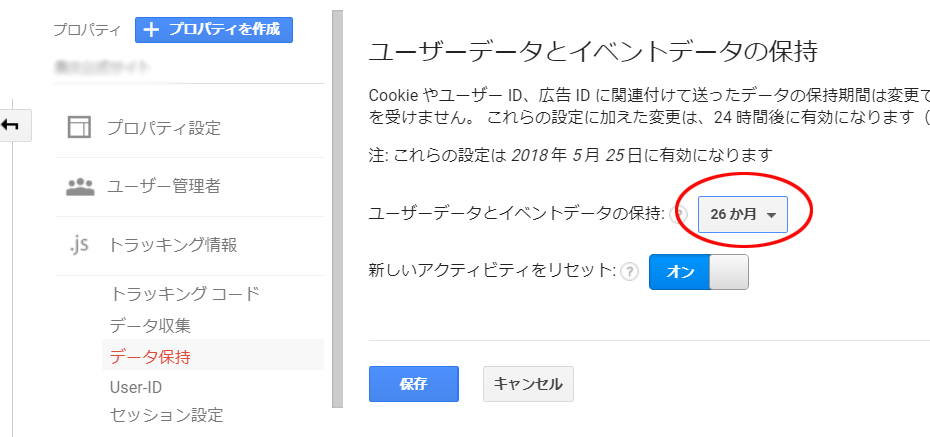Click help icon beside reset on new activity
Viewport: 930px width, 437px height.
(629, 272)
